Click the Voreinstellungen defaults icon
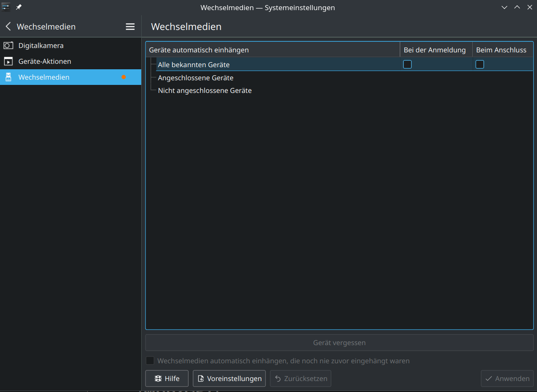This screenshot has width=537, height=392. click(200, 378)
